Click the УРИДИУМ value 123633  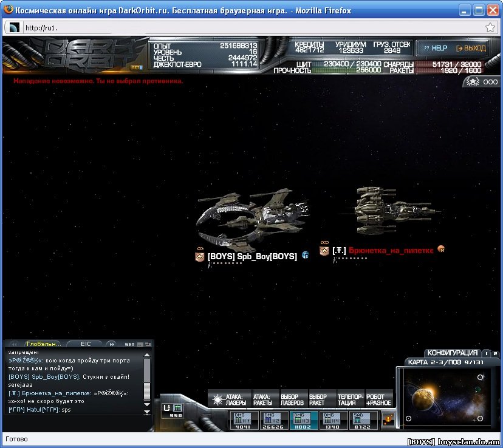tap(351, 50)
